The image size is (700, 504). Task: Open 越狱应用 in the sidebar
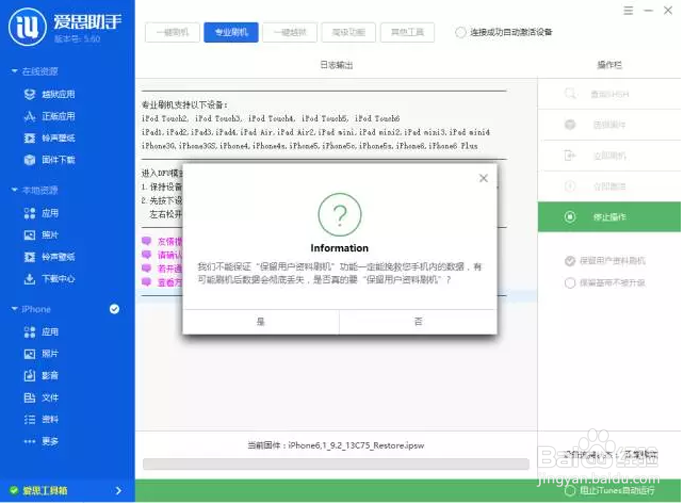(49, 94)
